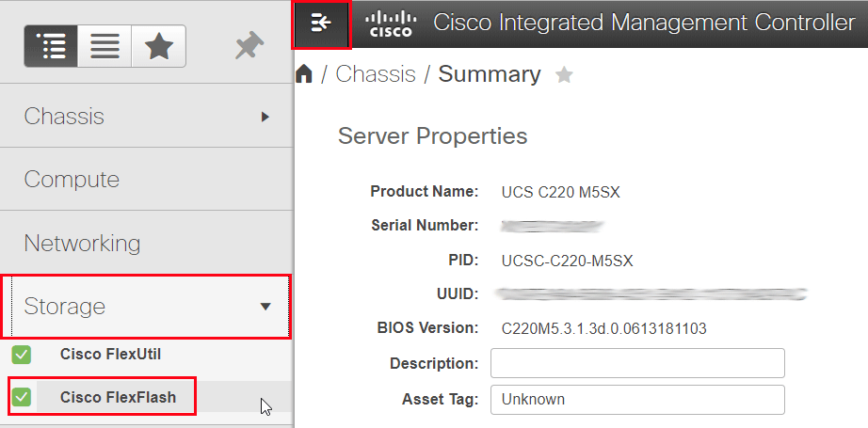Viewport: 868px width, 428px height.
Task: Click the green check beside Cisco FlexUtil
Action: [x=22, y=355]
